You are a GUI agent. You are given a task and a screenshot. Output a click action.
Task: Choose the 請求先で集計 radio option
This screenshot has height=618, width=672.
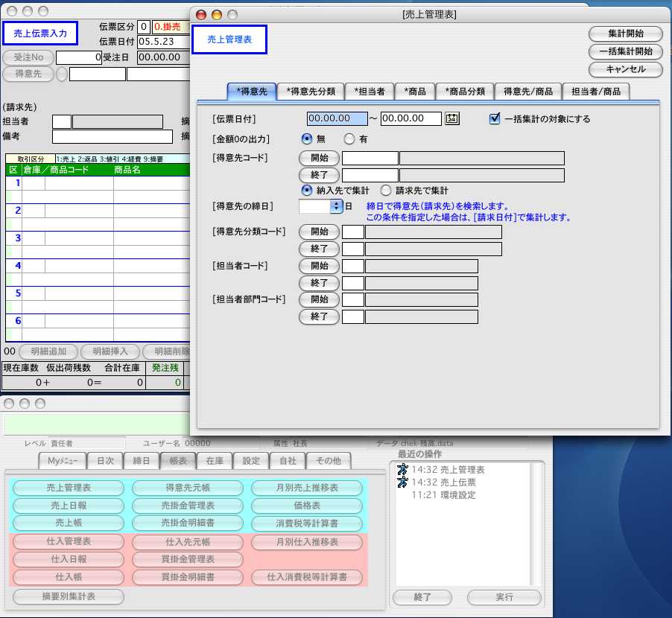[386, 191]
